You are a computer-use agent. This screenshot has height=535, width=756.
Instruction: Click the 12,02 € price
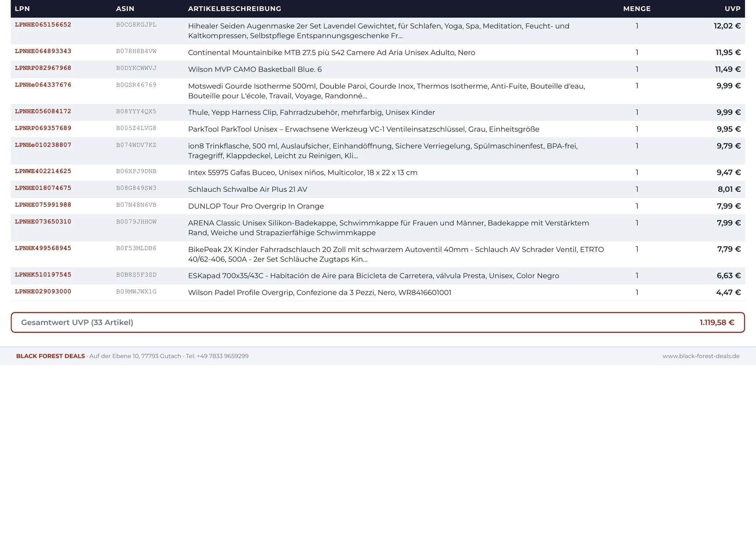(x=727, y=26)
